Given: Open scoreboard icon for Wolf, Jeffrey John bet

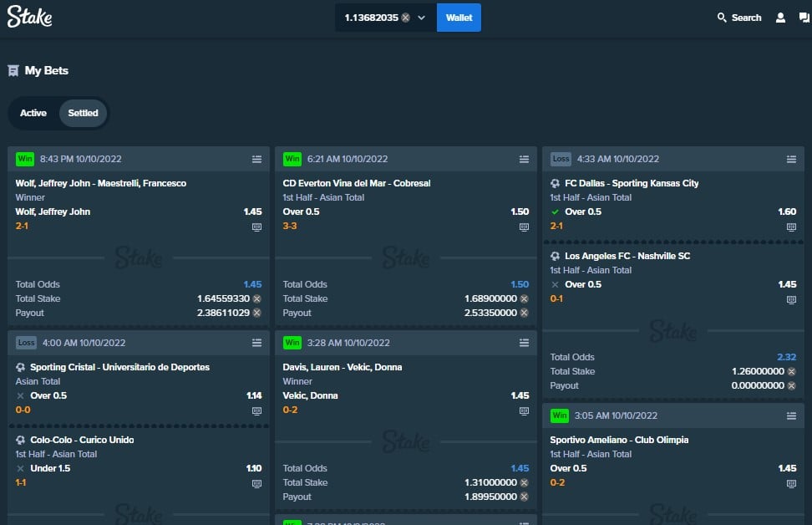Looking at the screenshot, I should pos(256,227).
